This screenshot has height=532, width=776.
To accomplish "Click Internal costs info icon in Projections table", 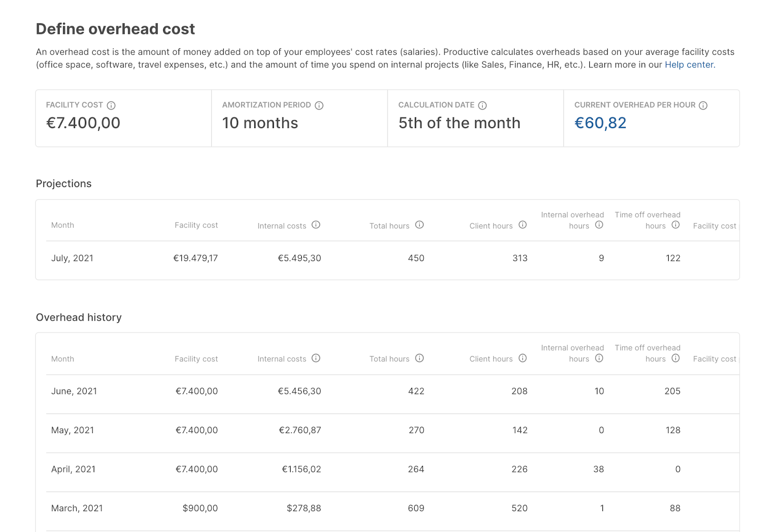I will point(316,225).
